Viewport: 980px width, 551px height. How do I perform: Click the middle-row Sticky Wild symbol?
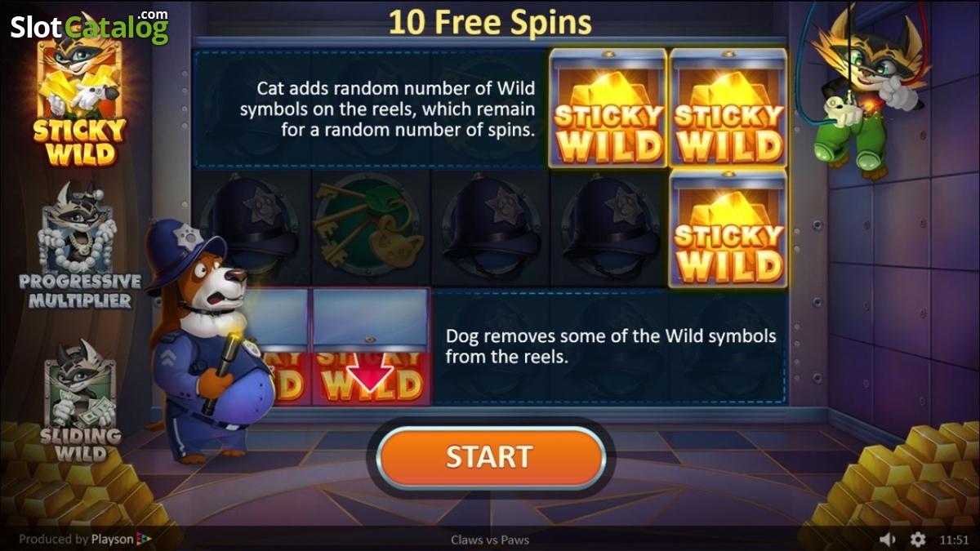[x=728, y=229]
